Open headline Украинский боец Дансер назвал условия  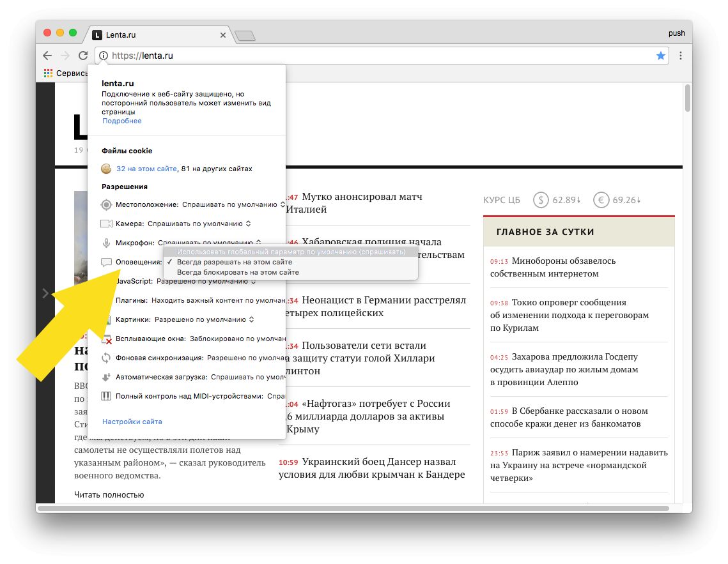[x=371, y=468]
